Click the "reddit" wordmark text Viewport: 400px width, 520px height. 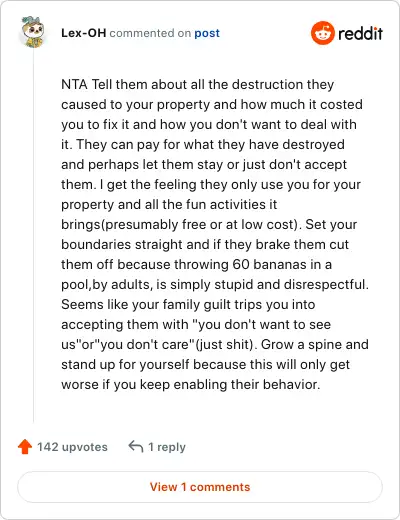coord(360,33)
